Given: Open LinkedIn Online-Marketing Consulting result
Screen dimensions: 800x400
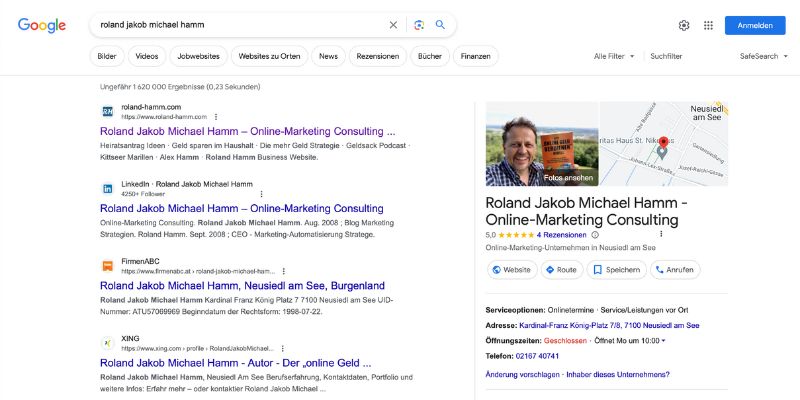Looking at the screenshot, I should 242,208.
